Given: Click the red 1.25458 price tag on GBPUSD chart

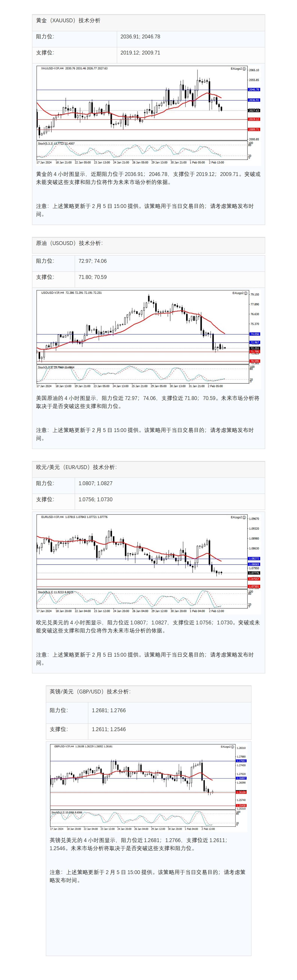Looking at the screenshot, I should click(x=241, y=805).
